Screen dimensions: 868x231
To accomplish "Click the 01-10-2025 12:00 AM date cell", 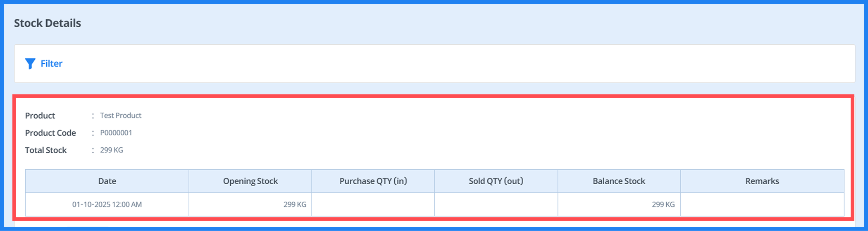I will [107, 205].
